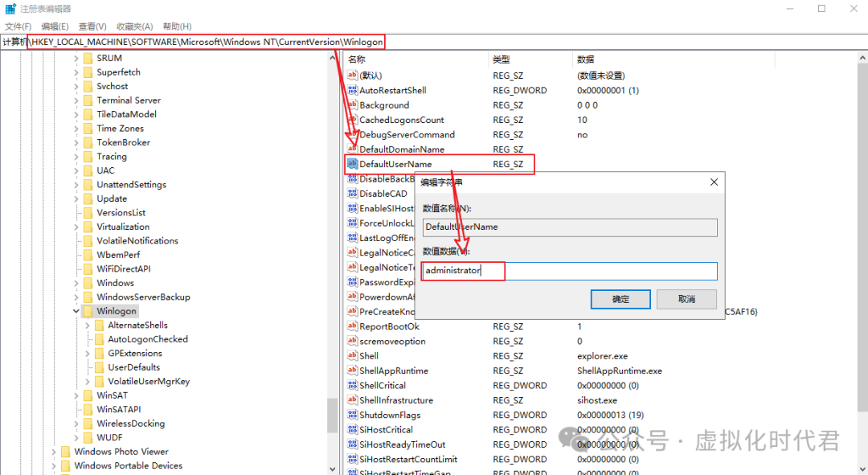Click the ReportBootOk string value icon
Viewport: 868px width, 475px height.
(x=352, y=326)
